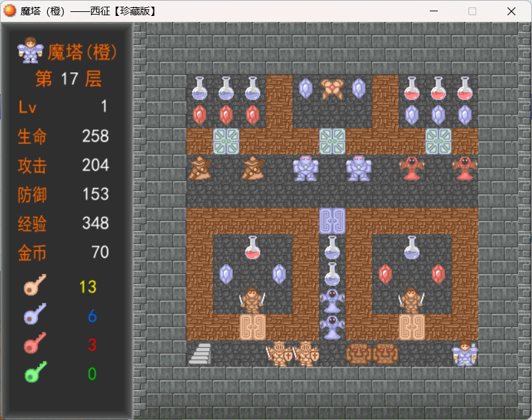The width and height of the screenshot is (532, 420).
Task: Click the right golden knight enemy
Action: [306, 354]
